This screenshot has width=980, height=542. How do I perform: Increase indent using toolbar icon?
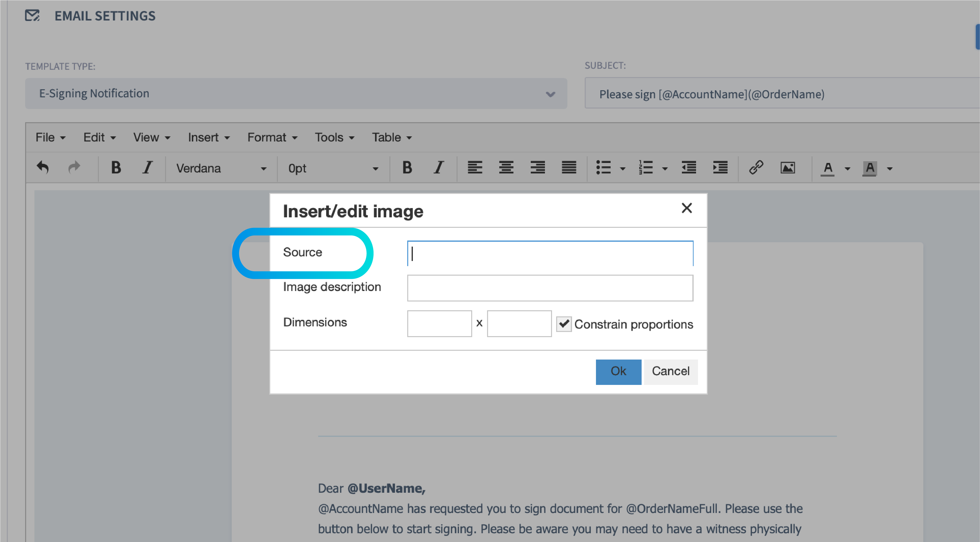coord(720,168)
